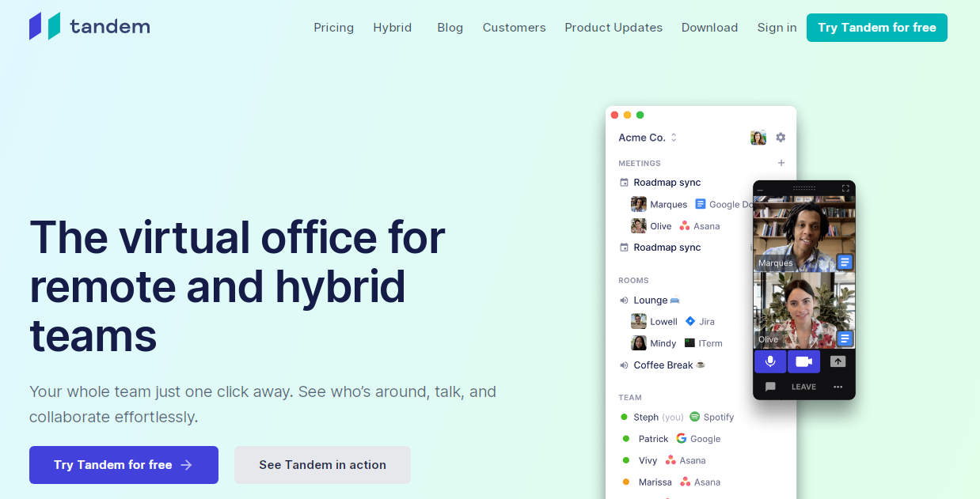This screenshot has height=499, width=980.
Task: Click the Tandem logo in the header
Action: [x=89, y=26]
